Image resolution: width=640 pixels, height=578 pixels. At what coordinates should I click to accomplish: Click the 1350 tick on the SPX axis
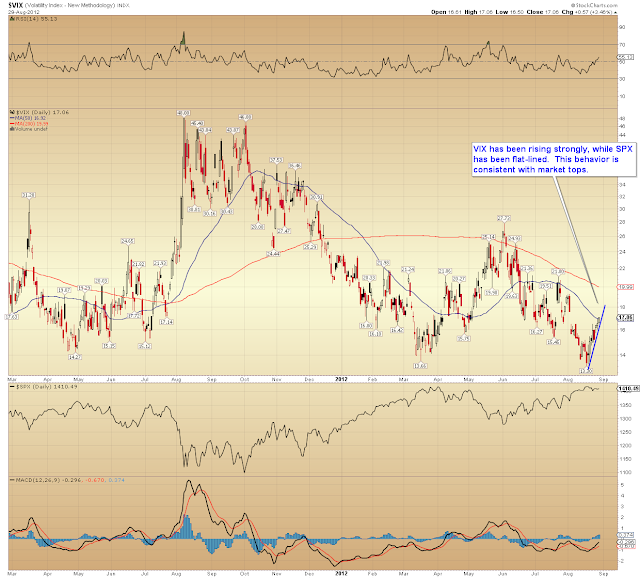click(x=625, y=405)
